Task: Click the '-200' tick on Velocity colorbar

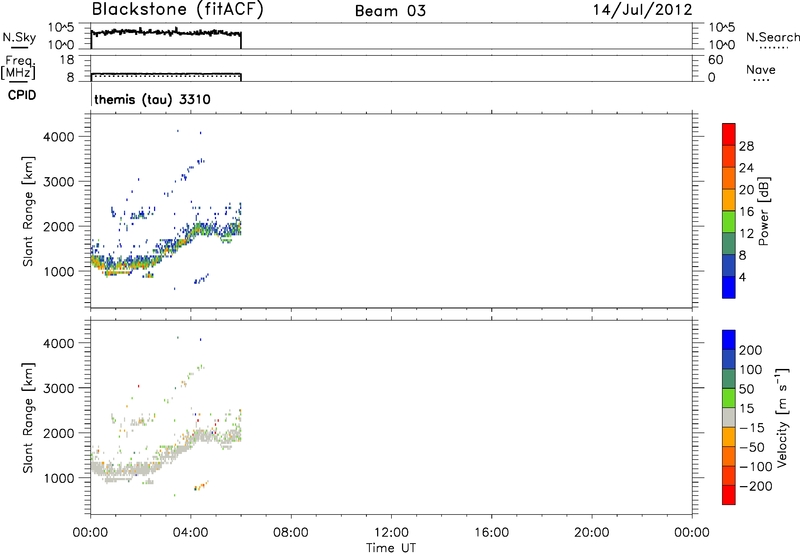Action: (755, 486)
